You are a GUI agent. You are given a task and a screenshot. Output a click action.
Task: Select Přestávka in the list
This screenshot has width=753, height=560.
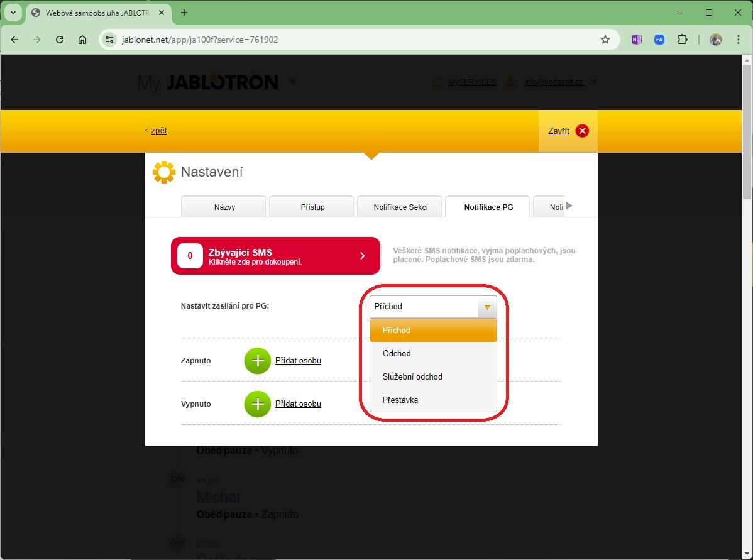click(400, 400)
